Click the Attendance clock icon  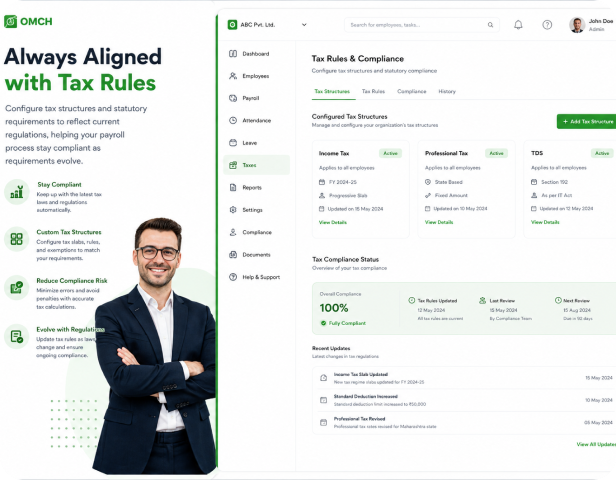pyautogui.click(x=233, y=120)
